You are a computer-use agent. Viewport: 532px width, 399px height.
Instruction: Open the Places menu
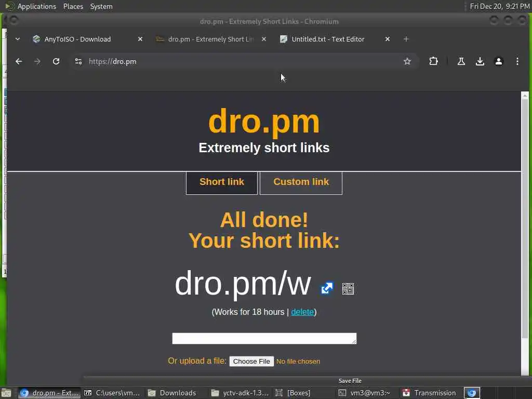pos(73,6)
